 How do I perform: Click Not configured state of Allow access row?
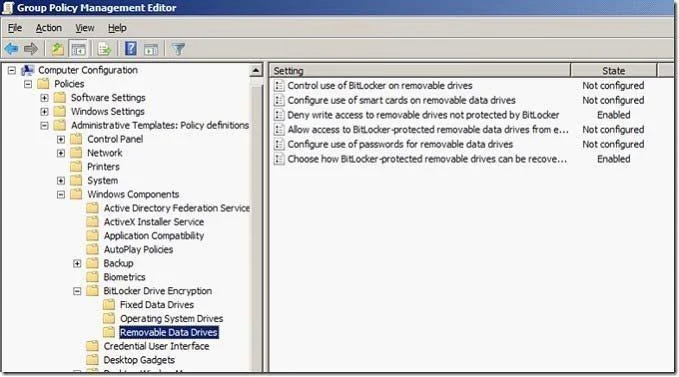click(613, 130)
